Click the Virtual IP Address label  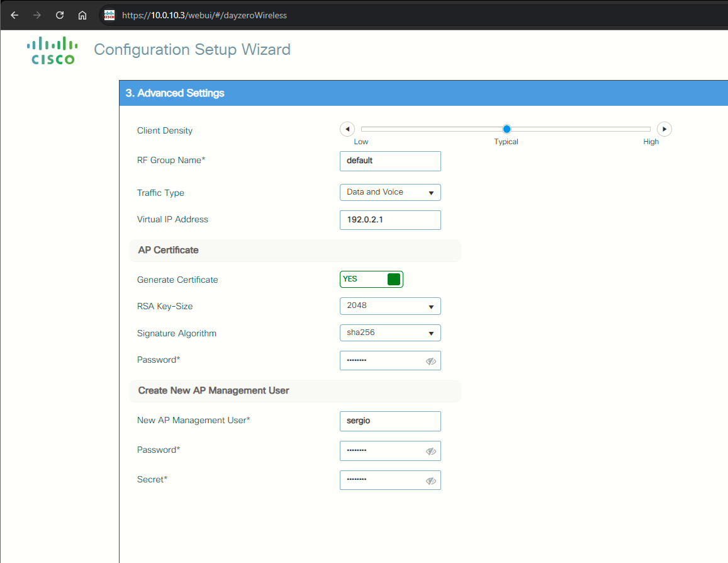pyautogui.click(x=172, y=219)
